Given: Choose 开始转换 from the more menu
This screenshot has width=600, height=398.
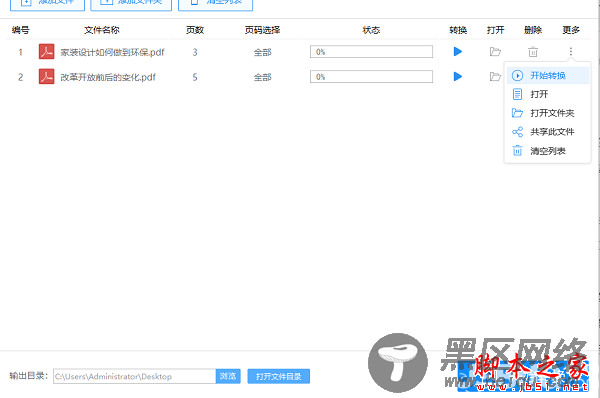Looking at the screenshot, I should (x=548, y=75).
